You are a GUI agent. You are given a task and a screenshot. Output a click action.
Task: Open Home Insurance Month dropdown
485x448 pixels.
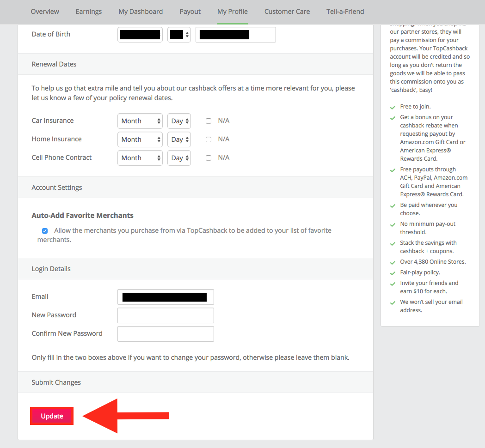pyautogui.click(x=140, y=139)
